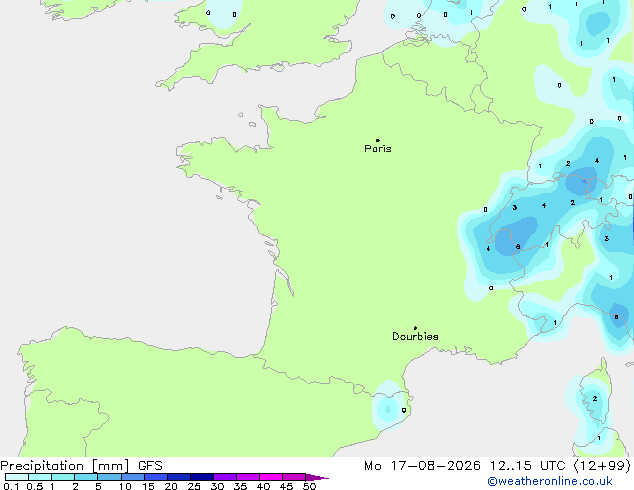Click the '(12+99)' forecast offset text
Screen dimensions: 634x490
(602, 466)
